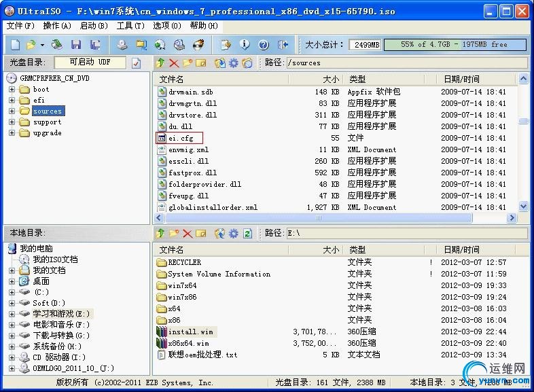Click the gear icon in the 本地目录 toolbar
The image size is (534, 392).
click(x=234, y=234)
